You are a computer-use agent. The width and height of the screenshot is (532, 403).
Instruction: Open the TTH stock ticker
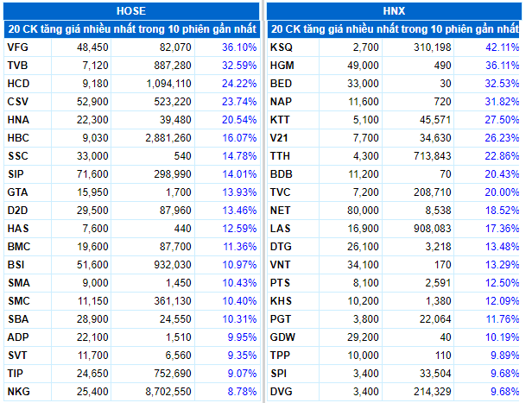[280, 156]
